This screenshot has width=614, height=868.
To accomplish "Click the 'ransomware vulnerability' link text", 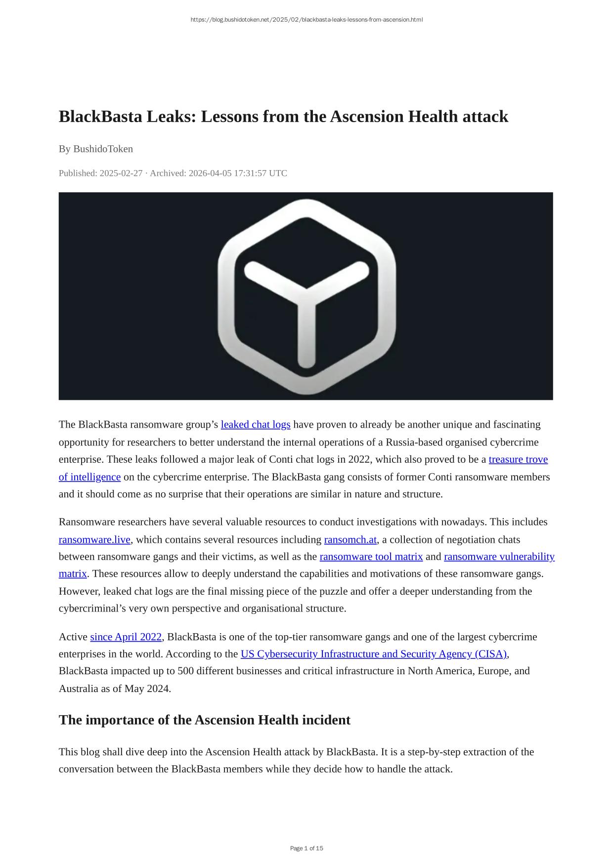I will click(499, 557).
